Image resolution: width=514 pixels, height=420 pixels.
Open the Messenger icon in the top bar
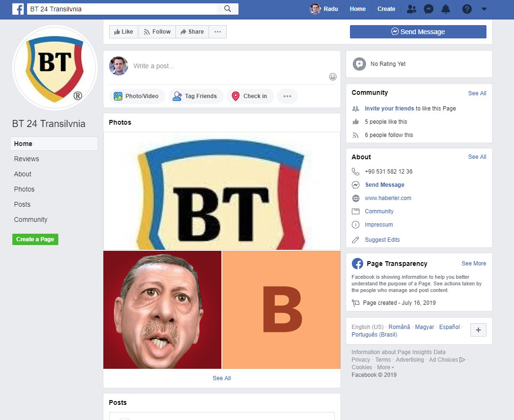coord(429,9)
